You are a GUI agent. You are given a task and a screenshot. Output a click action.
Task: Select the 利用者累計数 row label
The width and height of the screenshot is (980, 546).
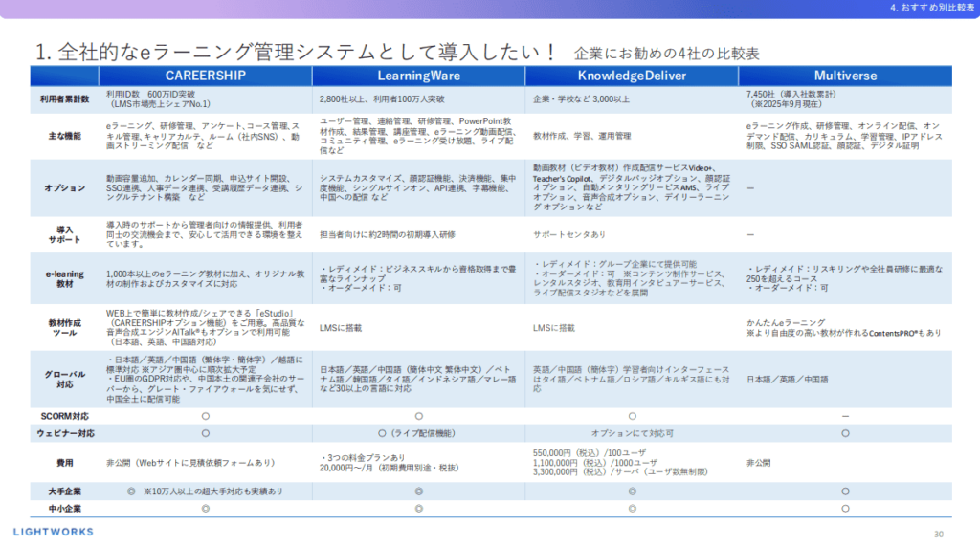coord(64,99)
